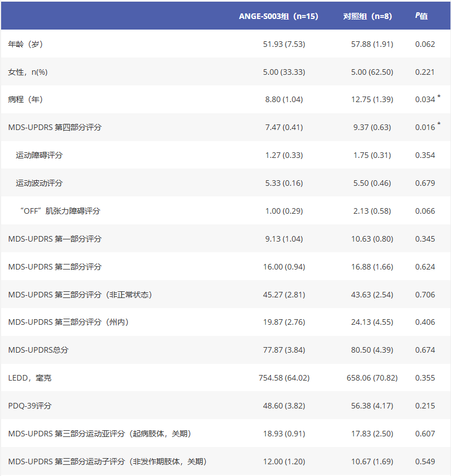Select value 1.00 (0.29)

pos(284,211)
